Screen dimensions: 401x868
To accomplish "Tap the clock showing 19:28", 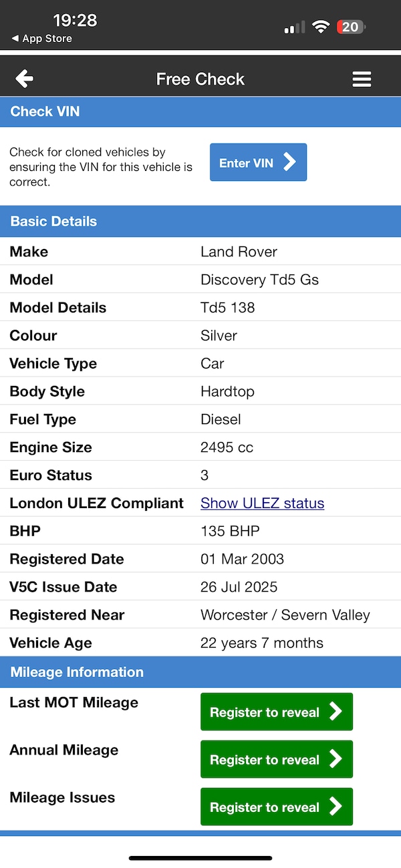I will (x=75, y=20).
